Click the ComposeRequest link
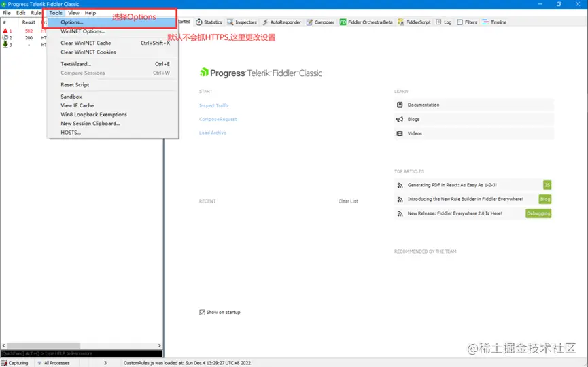Viewport: 588px width, 367px height. tap(218, 119)
